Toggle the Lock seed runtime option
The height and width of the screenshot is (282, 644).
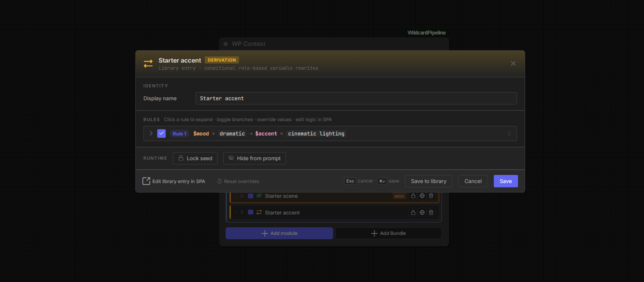(x=195, y=158)
